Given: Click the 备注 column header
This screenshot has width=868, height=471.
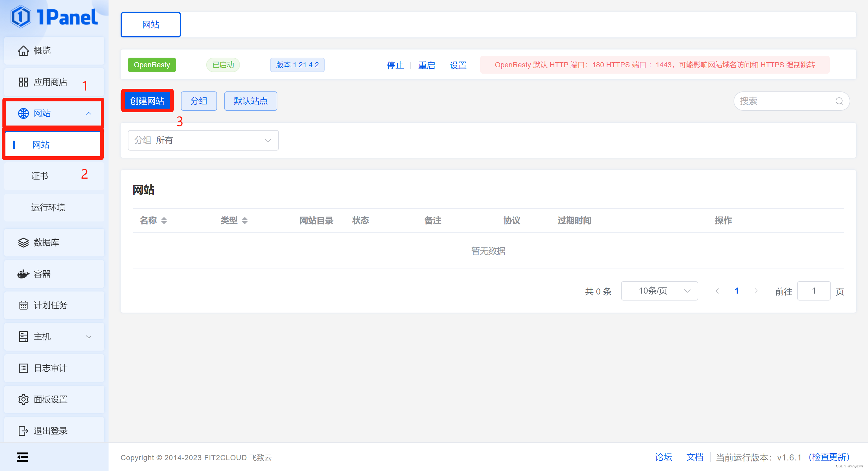Looking at the screenshot, I should point(433,221).
